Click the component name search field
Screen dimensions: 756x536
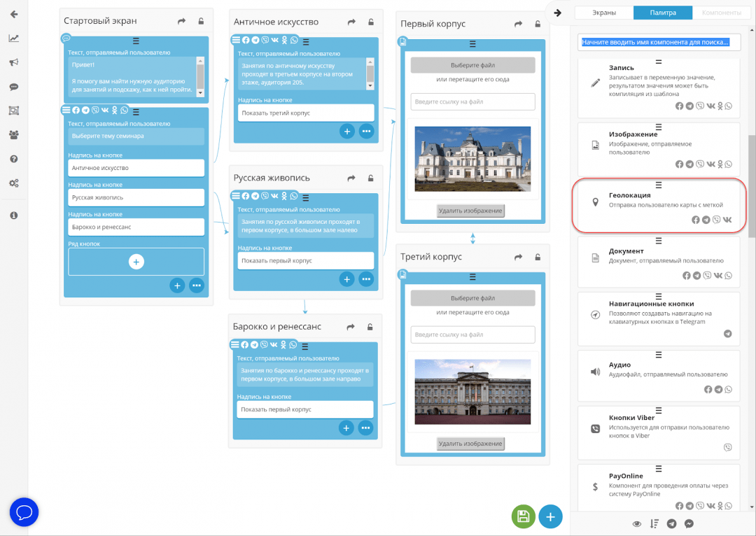[659, 43]
